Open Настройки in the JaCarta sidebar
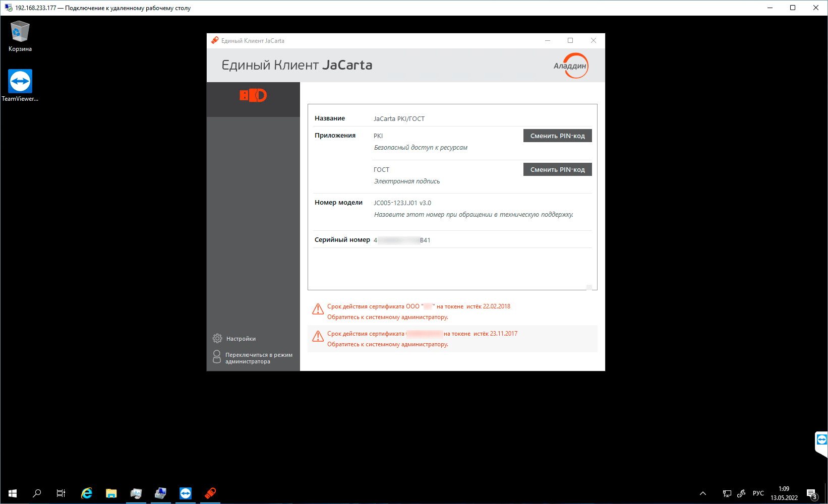The width and height of the screenshot is (828, 504). click(x=234, y=339)
